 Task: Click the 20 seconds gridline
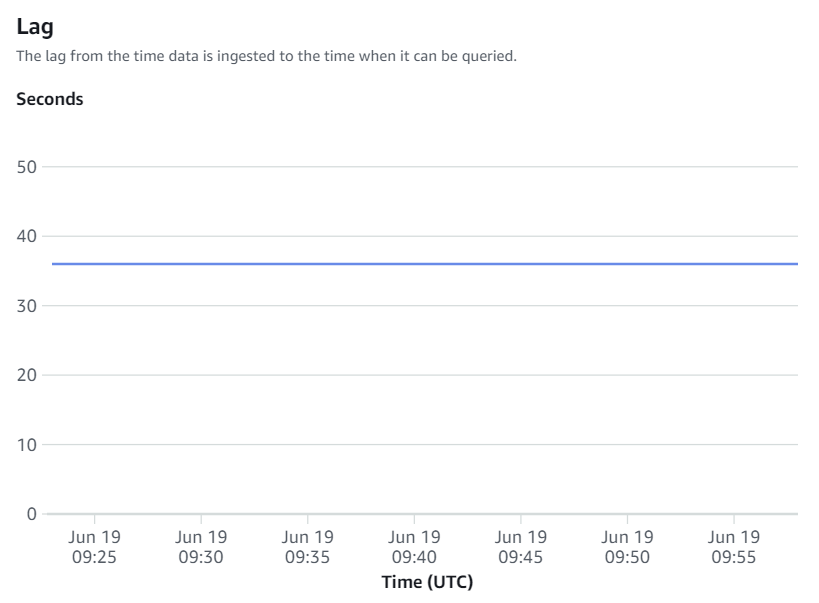(420, 375)
